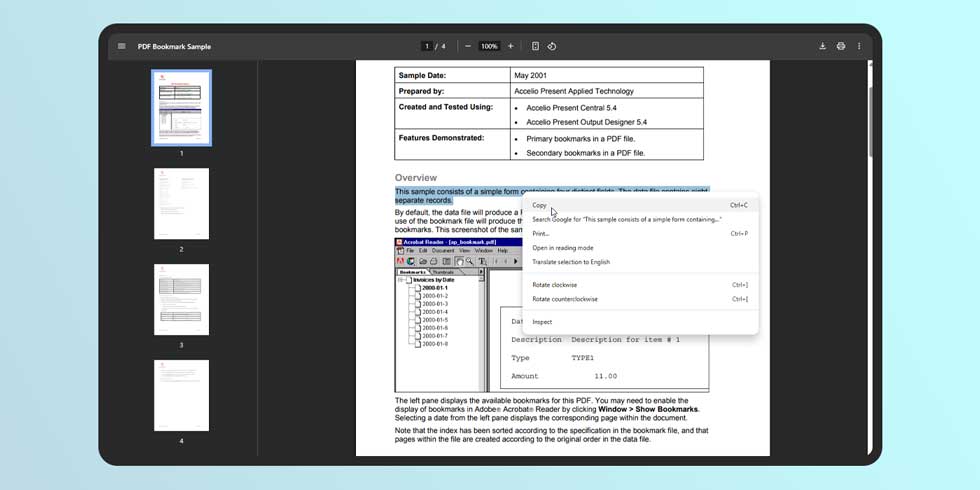Click the page number input field
The height and width of the screenshot is (490, 980).
(x=427, y=46)
